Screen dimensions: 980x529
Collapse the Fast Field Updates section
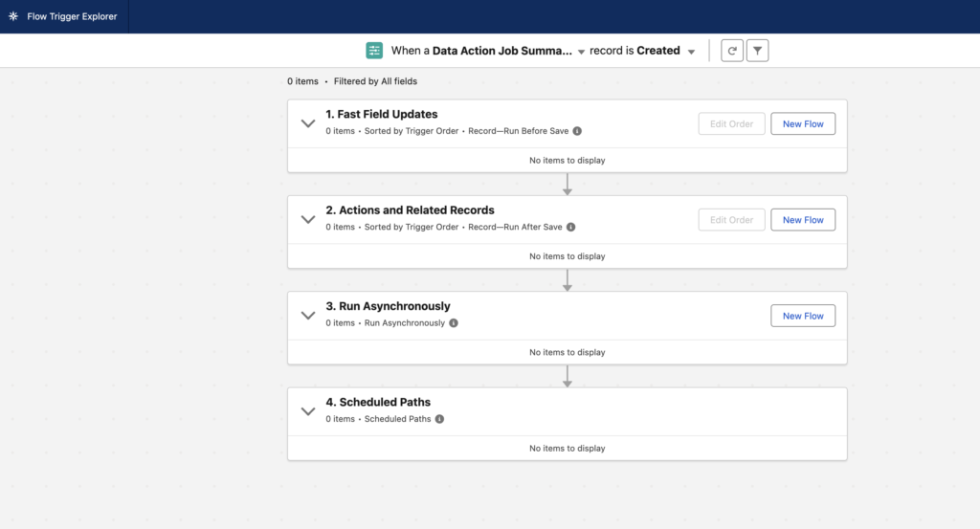click(308, 123)
